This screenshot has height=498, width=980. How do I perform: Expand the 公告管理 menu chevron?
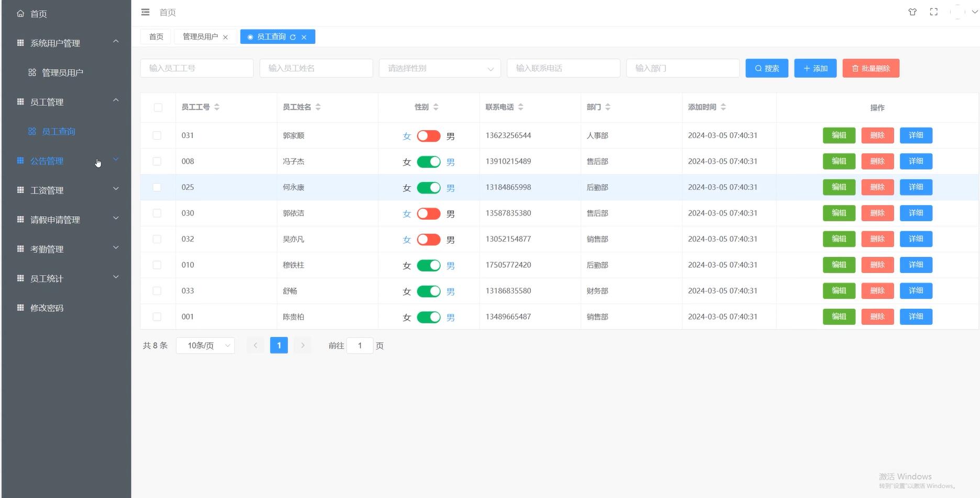tap(116, 159)
